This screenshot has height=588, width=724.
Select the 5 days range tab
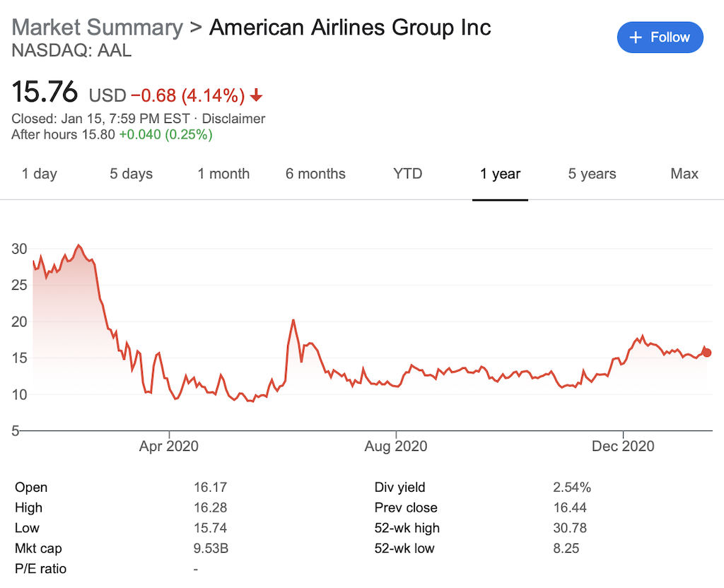131,174
